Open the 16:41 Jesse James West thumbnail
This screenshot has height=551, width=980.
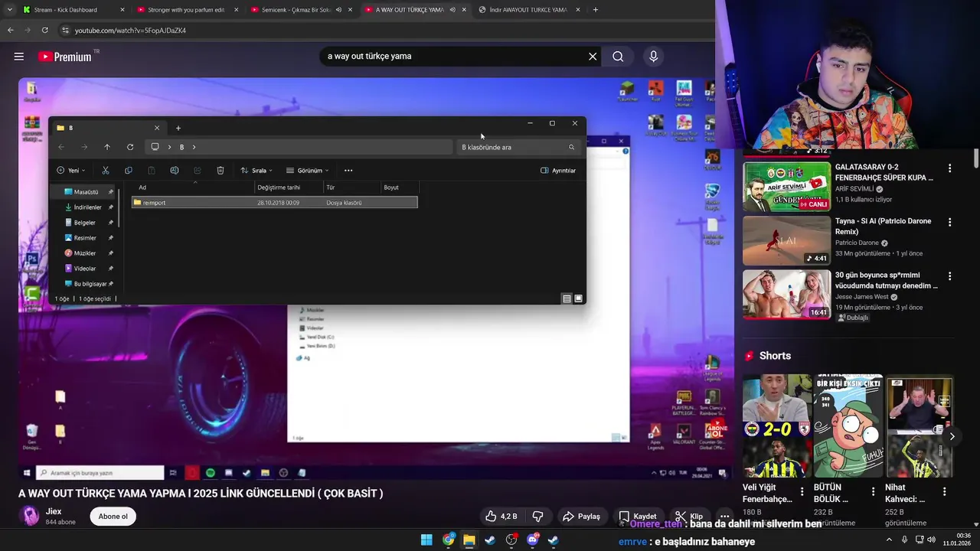tap(786, 294)
